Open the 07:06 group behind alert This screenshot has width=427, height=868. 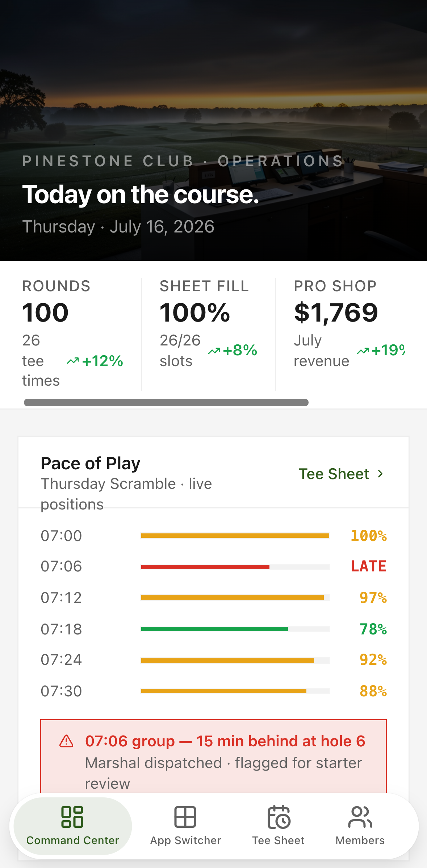point(213,756)
